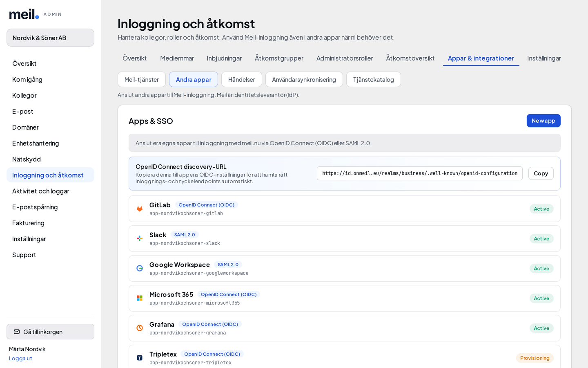Image resolution: width=588 pixels, height=368 pixels.
Task: Create a New app
Action: click(543, 121)
